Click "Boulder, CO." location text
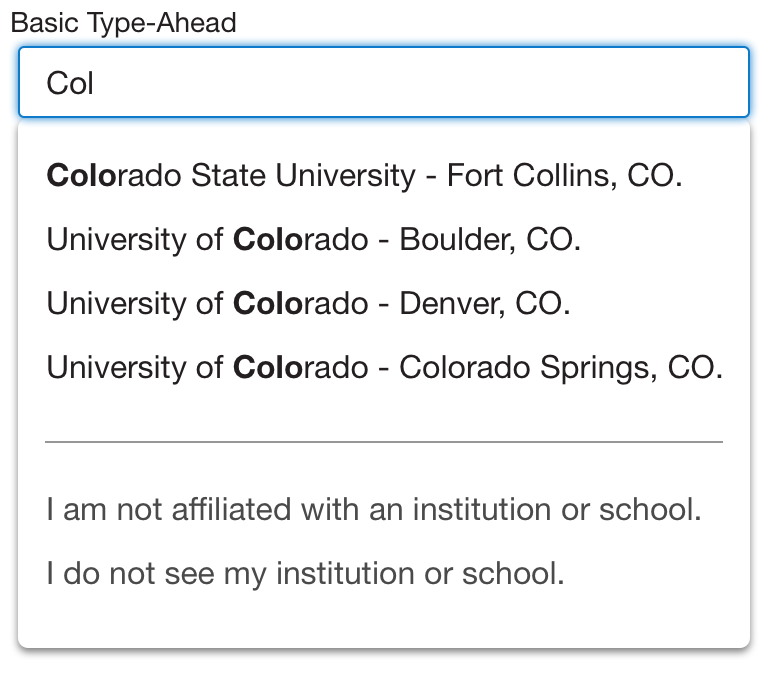This screenshot has height=674, width=770. (490, 240)
